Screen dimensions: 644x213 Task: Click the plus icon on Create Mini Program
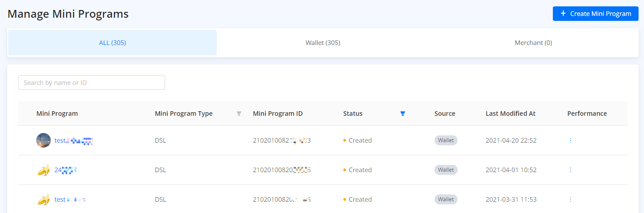[x=563, y=14]
